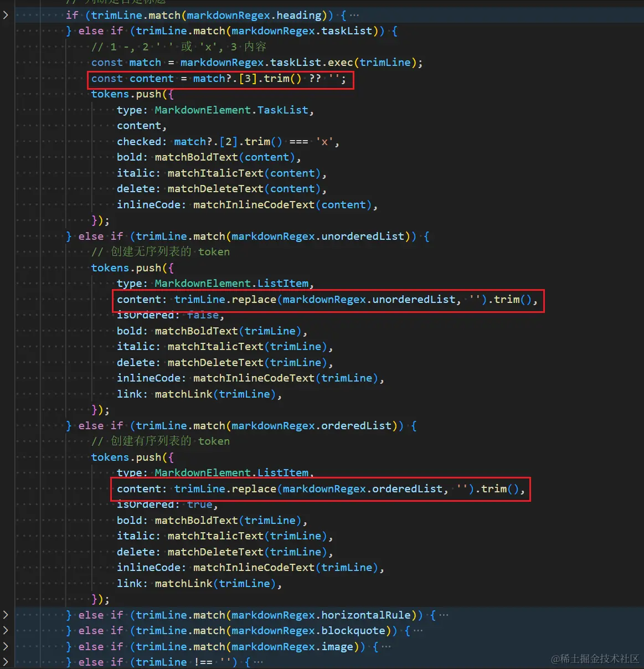Click folded ellipsis after trimLine !== '' brace
The image size is (644, 669).
[x=258, y=662]
